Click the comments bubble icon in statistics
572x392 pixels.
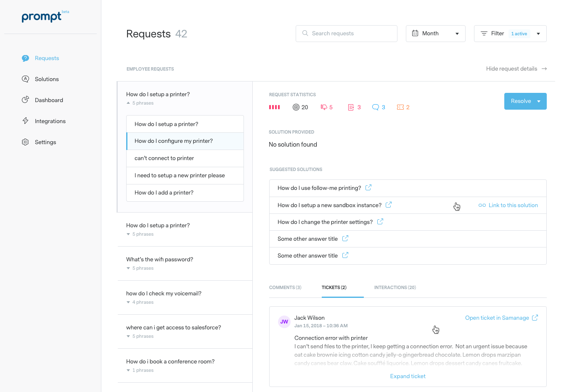(x=376, y=107)
